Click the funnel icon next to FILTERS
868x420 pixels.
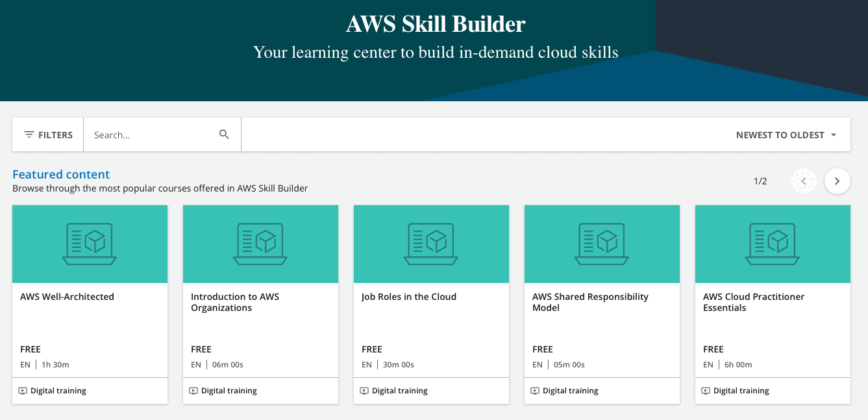pos(29,134)
